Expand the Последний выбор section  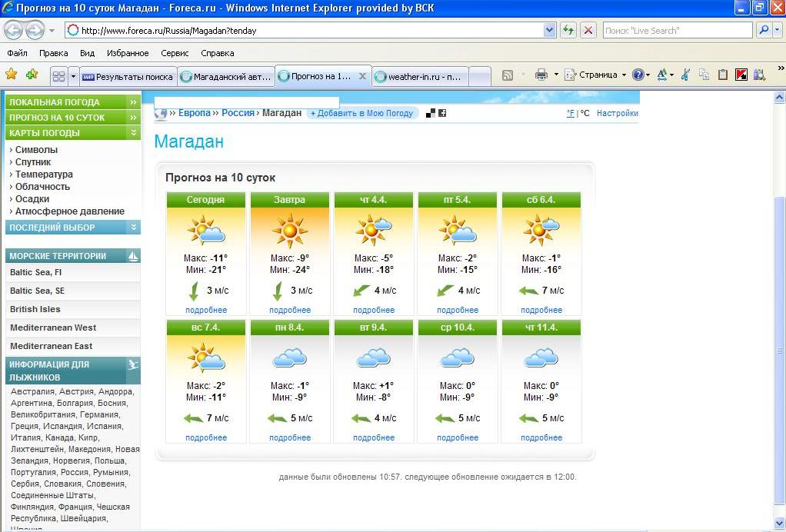[x=134, y=228]
